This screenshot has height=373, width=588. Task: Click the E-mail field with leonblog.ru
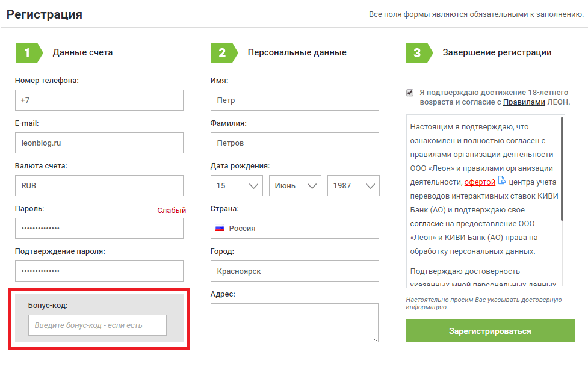coord(99,143)
